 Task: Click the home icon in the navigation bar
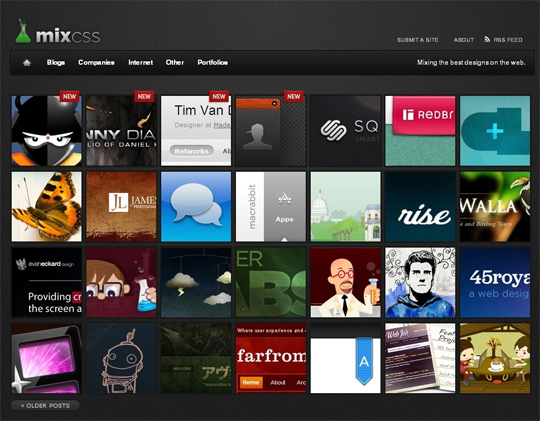click(27, 63)
